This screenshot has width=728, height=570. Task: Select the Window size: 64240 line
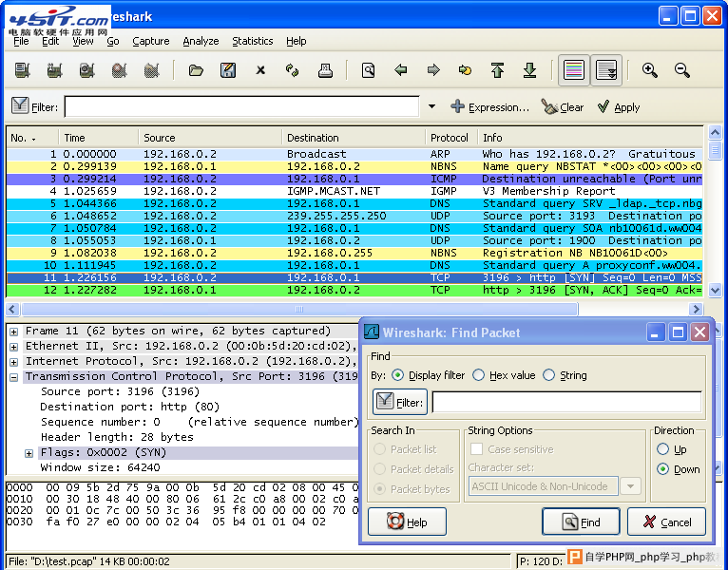point(101,467)
